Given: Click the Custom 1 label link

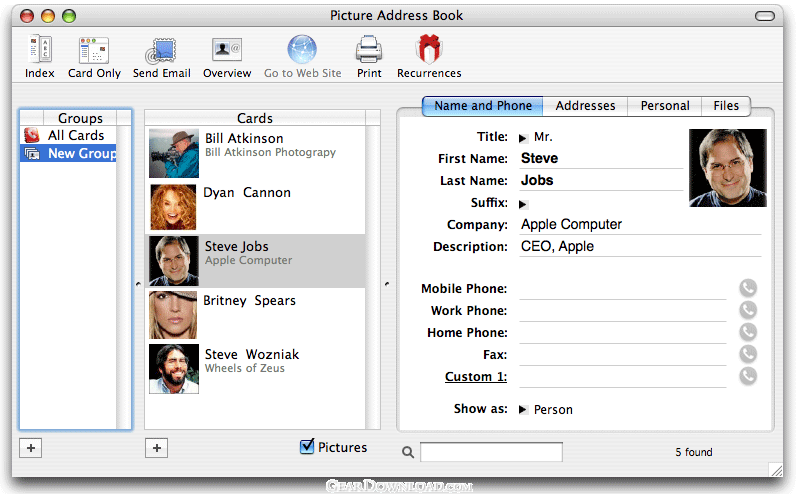Looking at the screenshot, I should pyautogui.click(x=475, y=376).
